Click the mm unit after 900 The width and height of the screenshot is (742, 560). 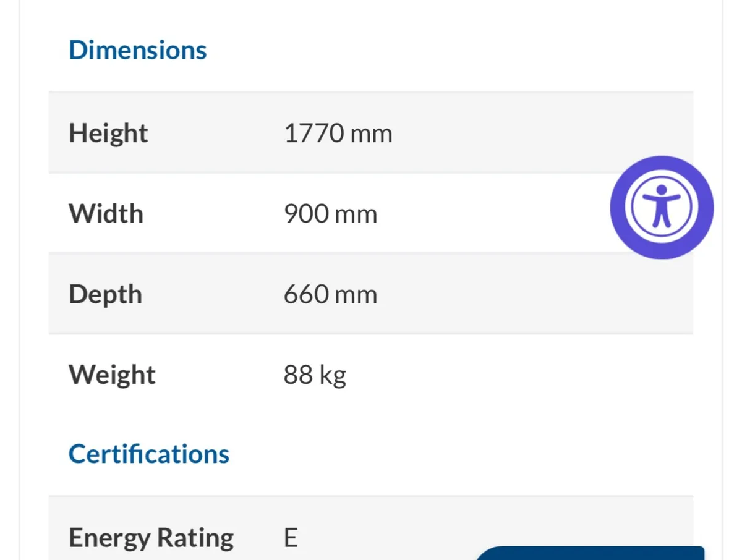point(356,214)
